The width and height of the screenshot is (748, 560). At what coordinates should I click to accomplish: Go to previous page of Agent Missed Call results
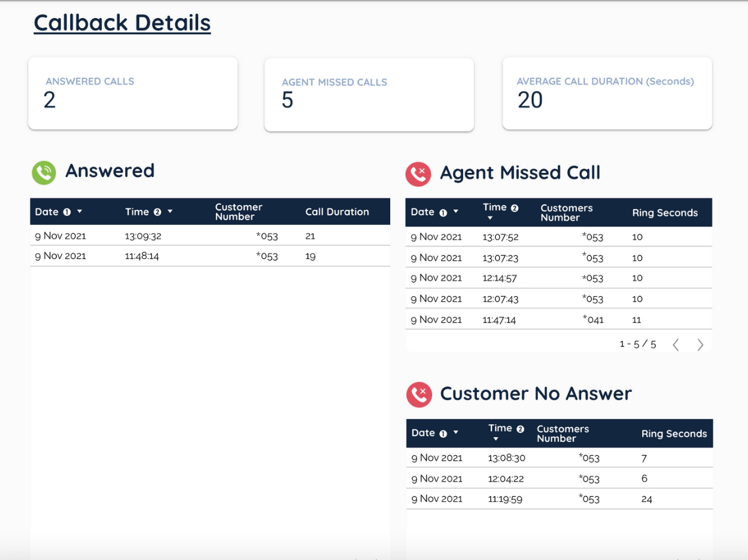(676, 345)
